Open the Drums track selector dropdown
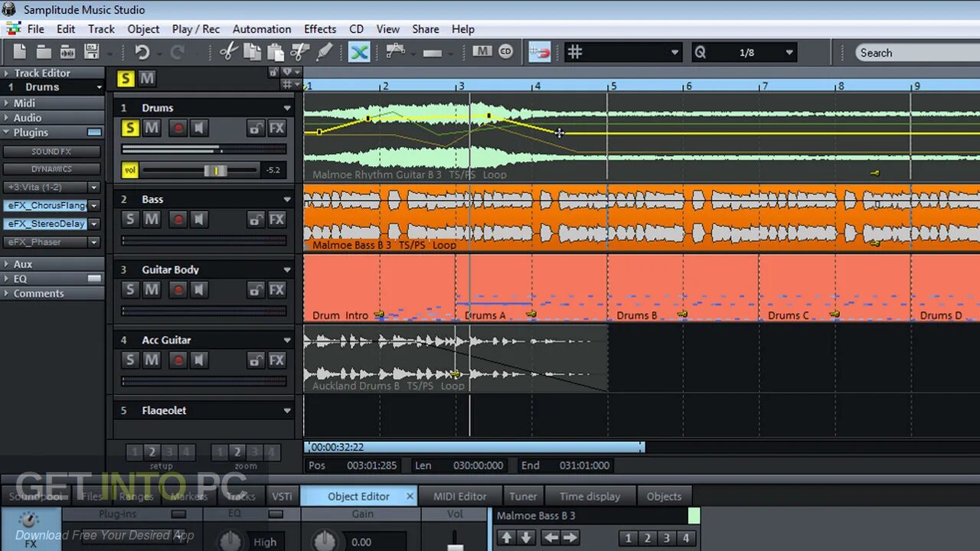Screen dimensions: 980x551 pos(99,87)
